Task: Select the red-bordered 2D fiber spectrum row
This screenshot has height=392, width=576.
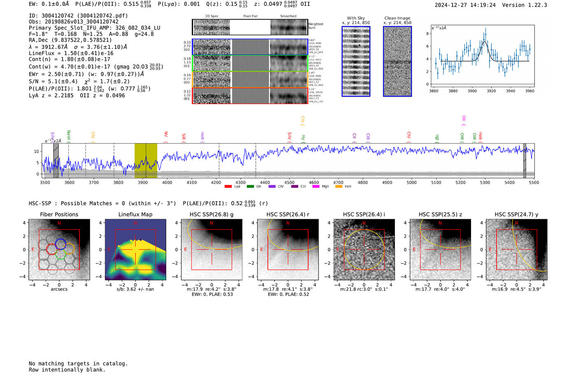Action: point(250,95)
